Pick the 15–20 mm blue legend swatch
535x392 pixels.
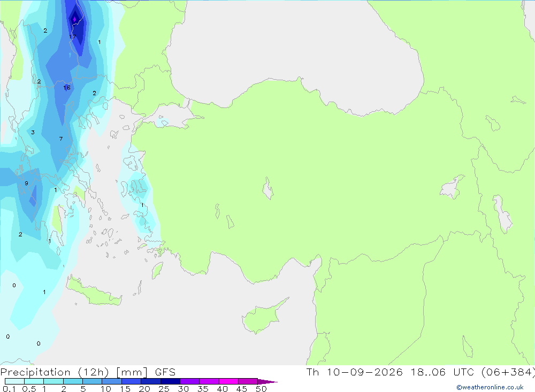tap(132, 381)
